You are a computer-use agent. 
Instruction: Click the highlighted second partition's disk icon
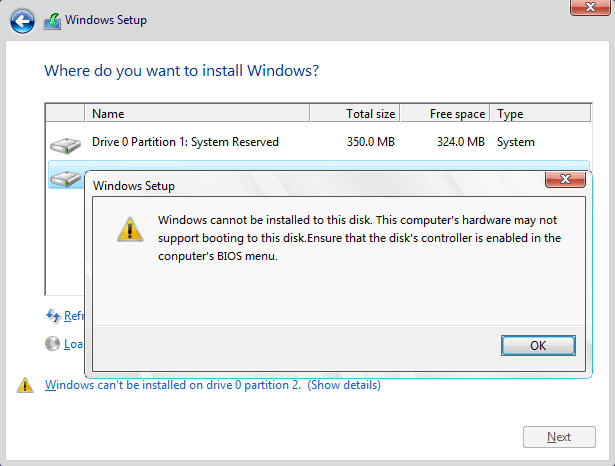click(65, 178)
